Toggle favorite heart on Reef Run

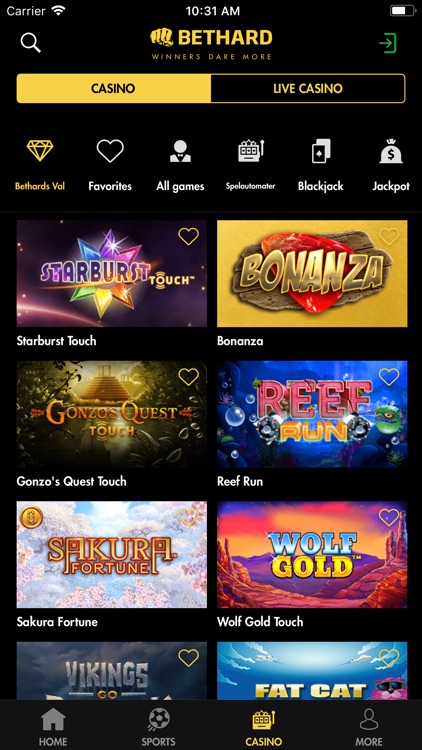pyautogui.click(x=389, y=377)
